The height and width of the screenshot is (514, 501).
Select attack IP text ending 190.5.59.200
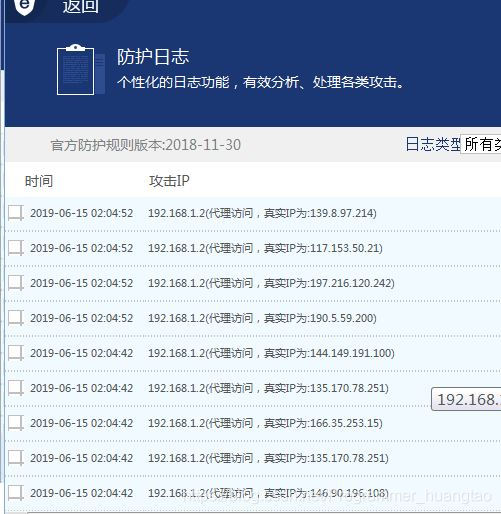262,318
